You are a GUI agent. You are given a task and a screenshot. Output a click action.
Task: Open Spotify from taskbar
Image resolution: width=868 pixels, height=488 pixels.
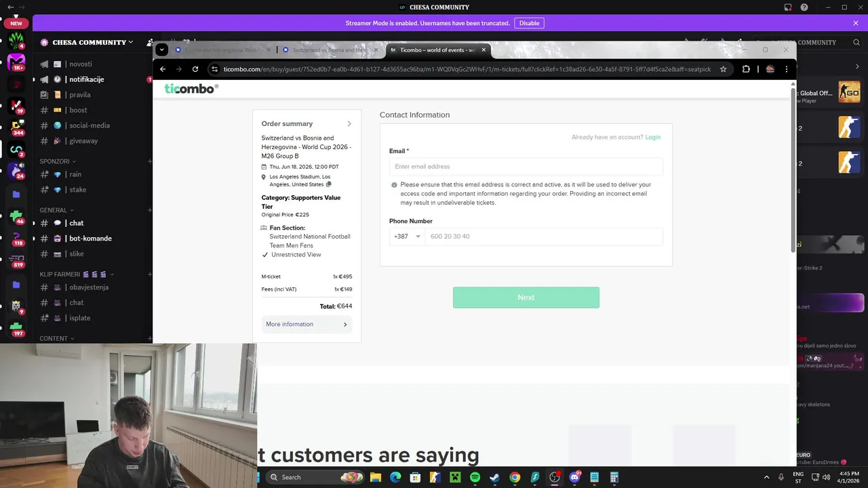(475, 477)
